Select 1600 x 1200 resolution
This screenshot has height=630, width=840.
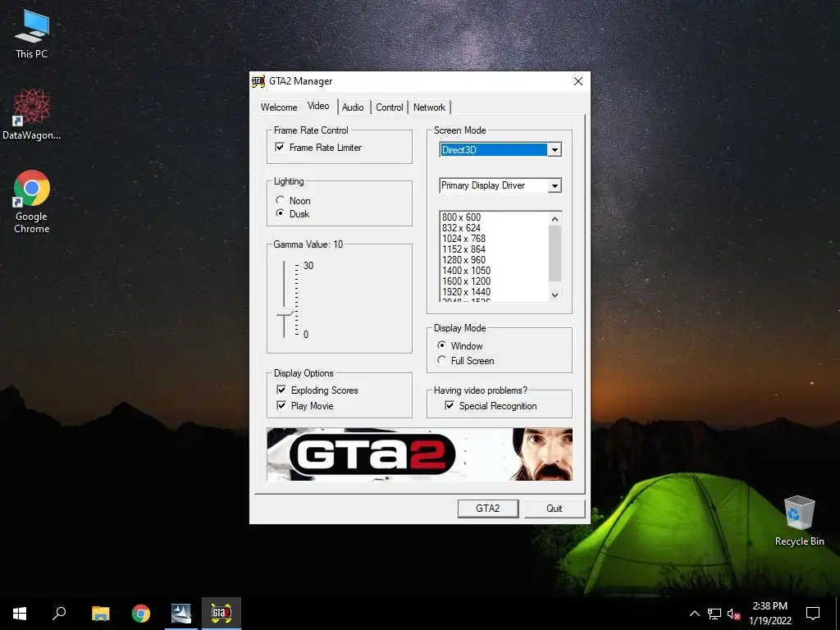point(466,281)
